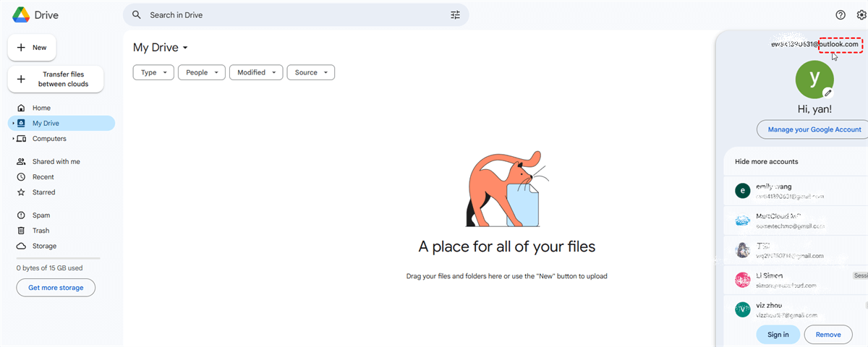Click the Home sidebar icon

pos(21,108)
